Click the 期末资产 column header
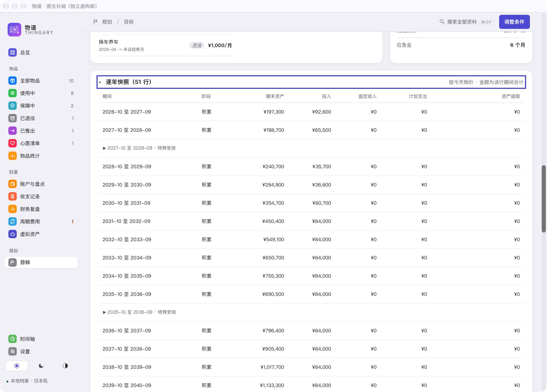This screenshot has height=392, width=547. coord(275,96)
